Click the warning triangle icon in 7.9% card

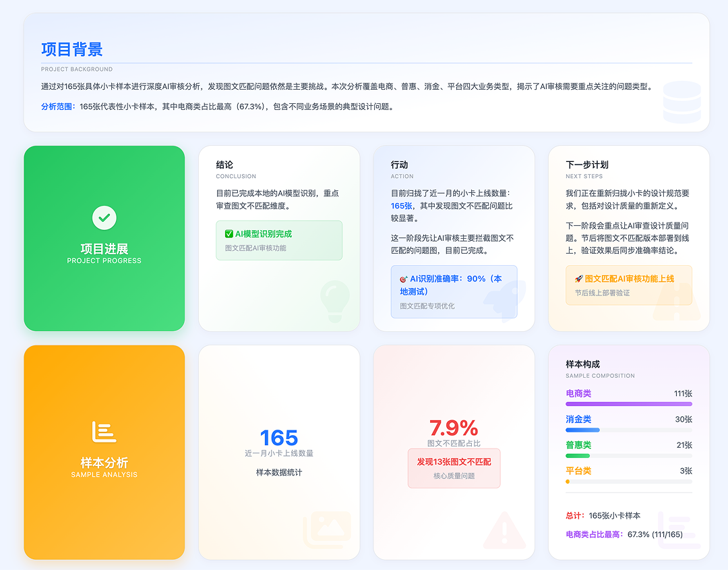504,530
